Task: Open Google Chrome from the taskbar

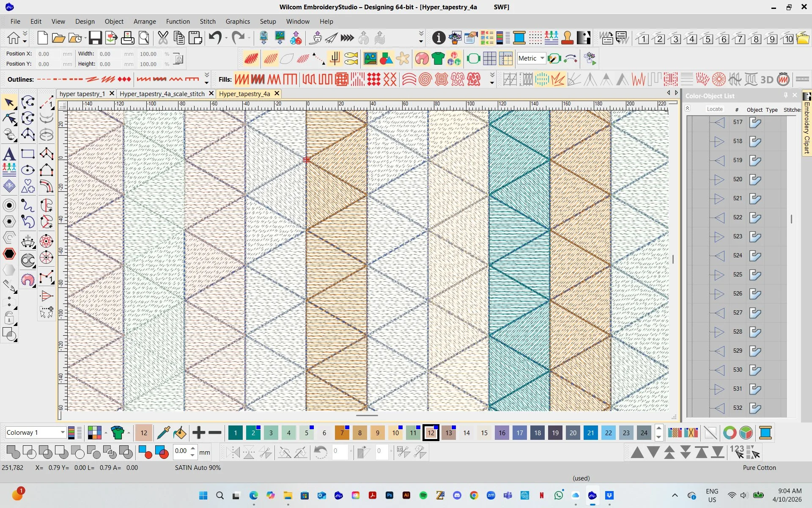Action: [x=474, y=495]
